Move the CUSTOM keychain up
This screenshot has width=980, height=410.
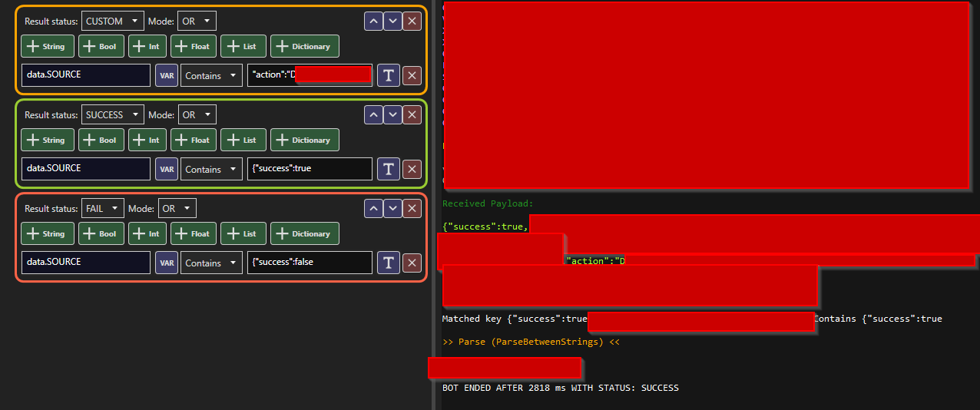tap(373, 21)
